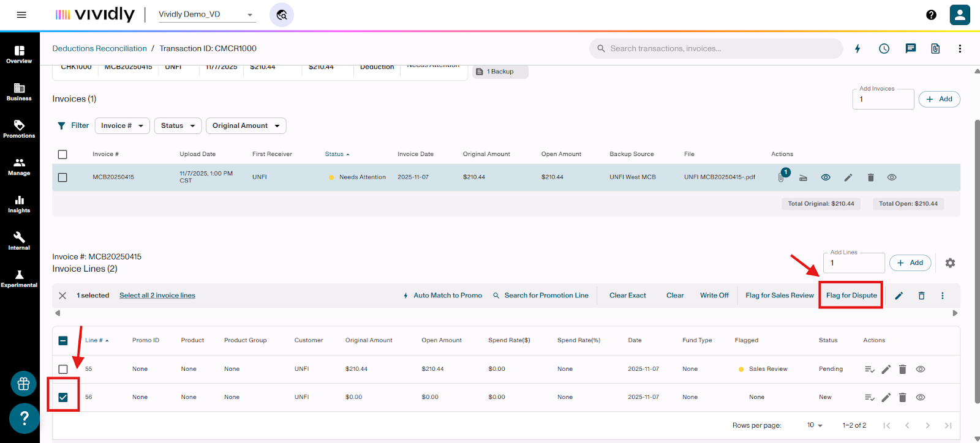This screenshot has width=980, height=443.
Task: Click the horizontal scroll right arrow
Action: (x=954, y=313)
